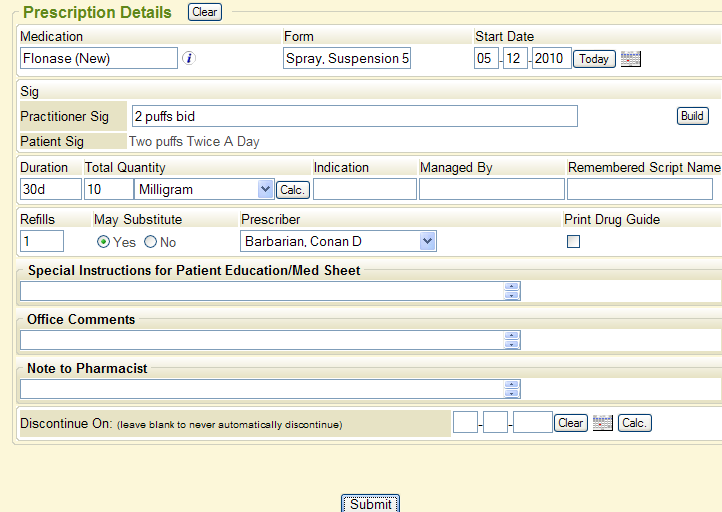Open the Discontinue On calendar icon
Image resolution: width=722 pixels, height=512 pixels.
(602, 423)
